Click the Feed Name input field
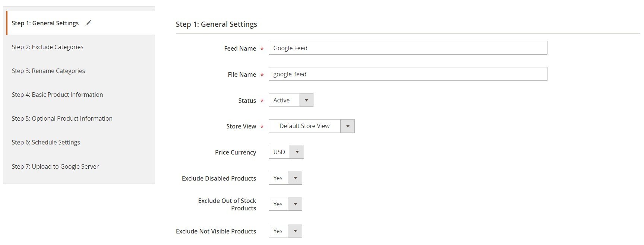Viewport: 644px width, 245px height. pyautogui.click(x=408, y=48)
